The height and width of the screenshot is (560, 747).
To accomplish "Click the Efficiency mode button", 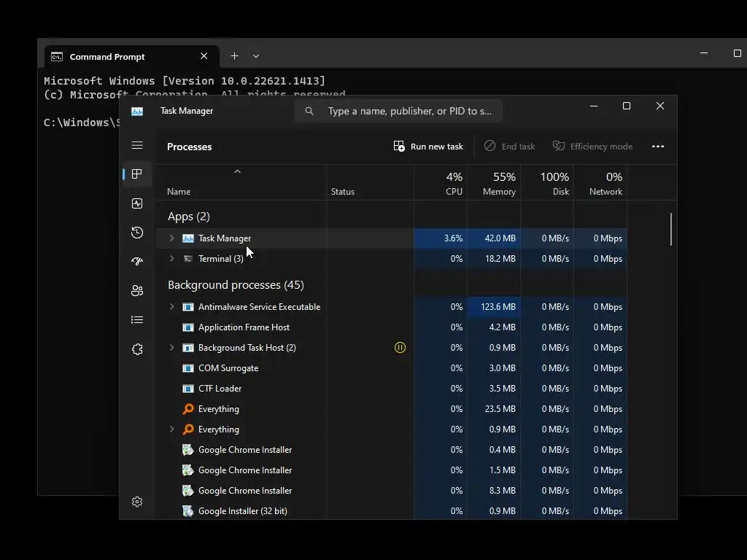I will tap(592, 146).
